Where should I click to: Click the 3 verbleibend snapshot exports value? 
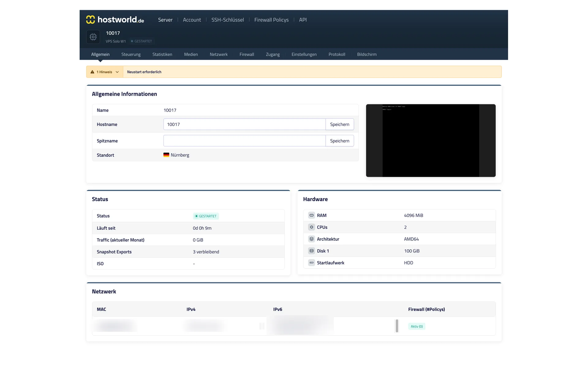tap(206, 252)
